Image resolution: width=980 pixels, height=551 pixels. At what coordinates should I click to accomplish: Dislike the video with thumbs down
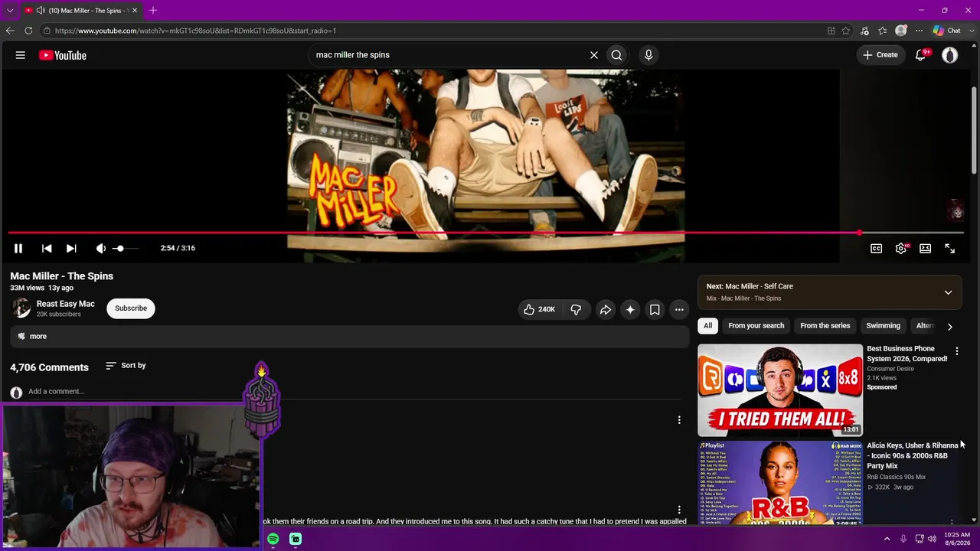[576, 309]
